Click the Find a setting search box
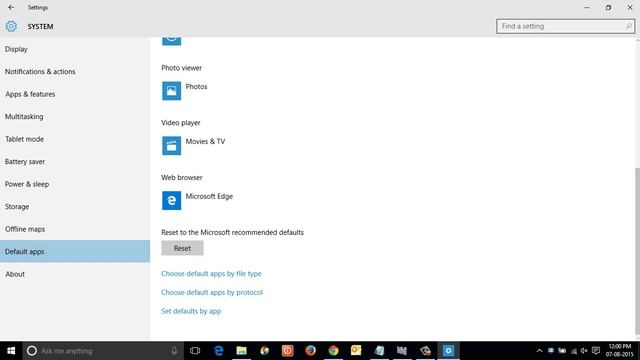640x360 pixels. coord(565,26)
